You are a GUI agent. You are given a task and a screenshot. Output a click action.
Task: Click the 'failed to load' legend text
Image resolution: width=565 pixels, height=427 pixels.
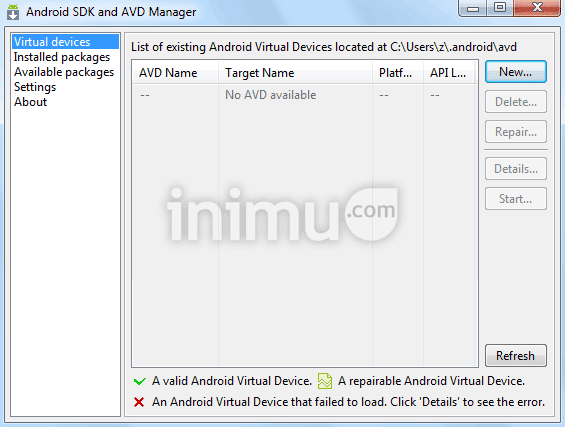[348, 402]
